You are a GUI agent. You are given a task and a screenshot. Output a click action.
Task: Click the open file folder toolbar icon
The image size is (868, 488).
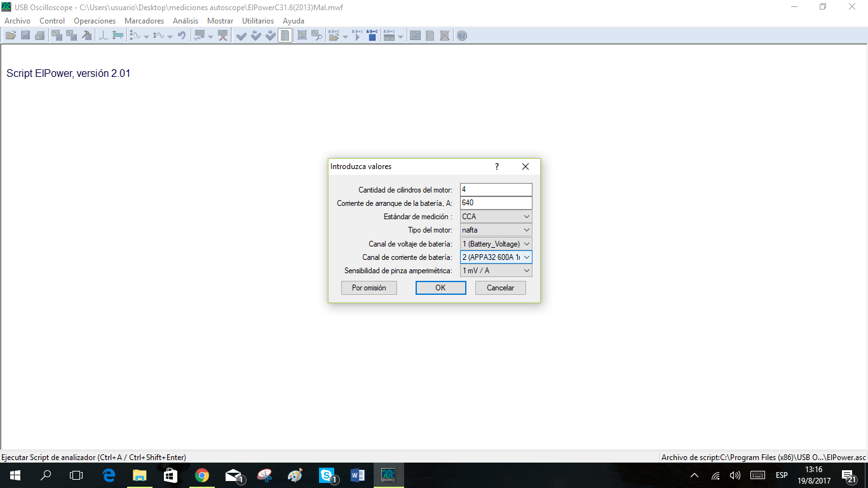[11, 36]
